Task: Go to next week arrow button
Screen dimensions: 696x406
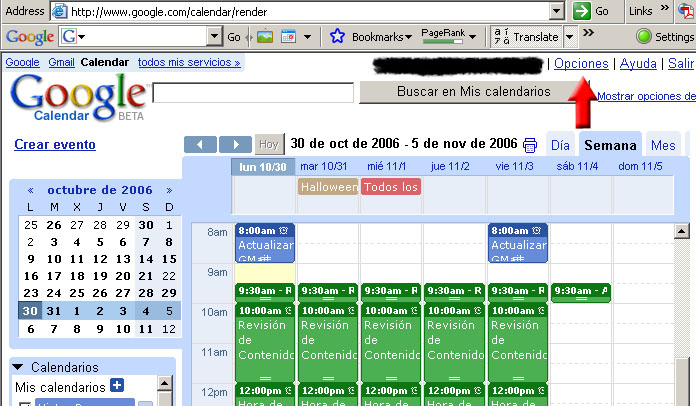Action: click(x=235, y=144)
